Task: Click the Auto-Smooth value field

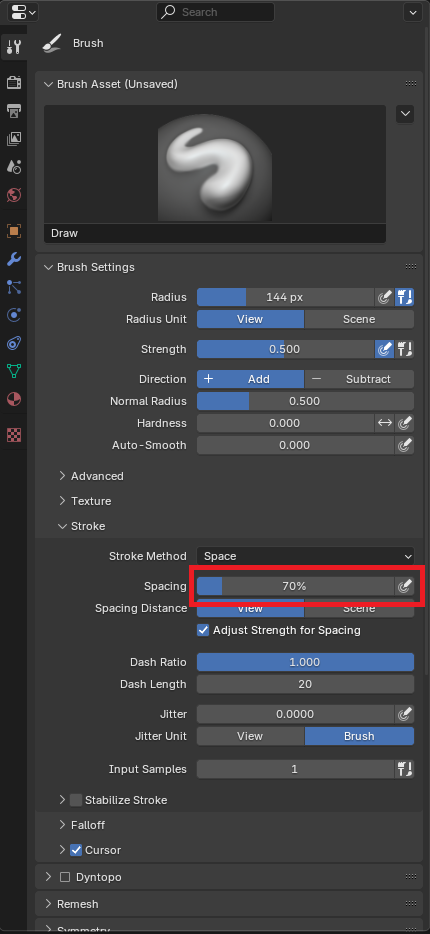Action: 295,445
